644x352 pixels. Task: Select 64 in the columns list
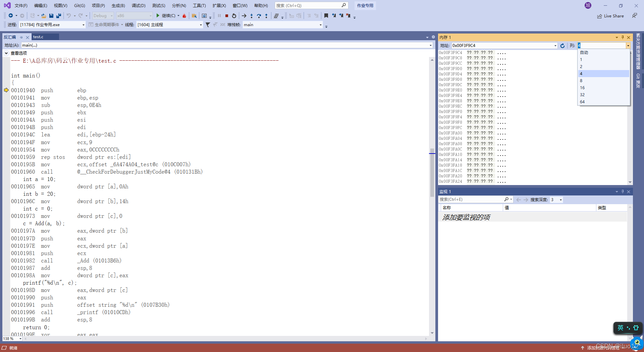click(x=603, y=102)
